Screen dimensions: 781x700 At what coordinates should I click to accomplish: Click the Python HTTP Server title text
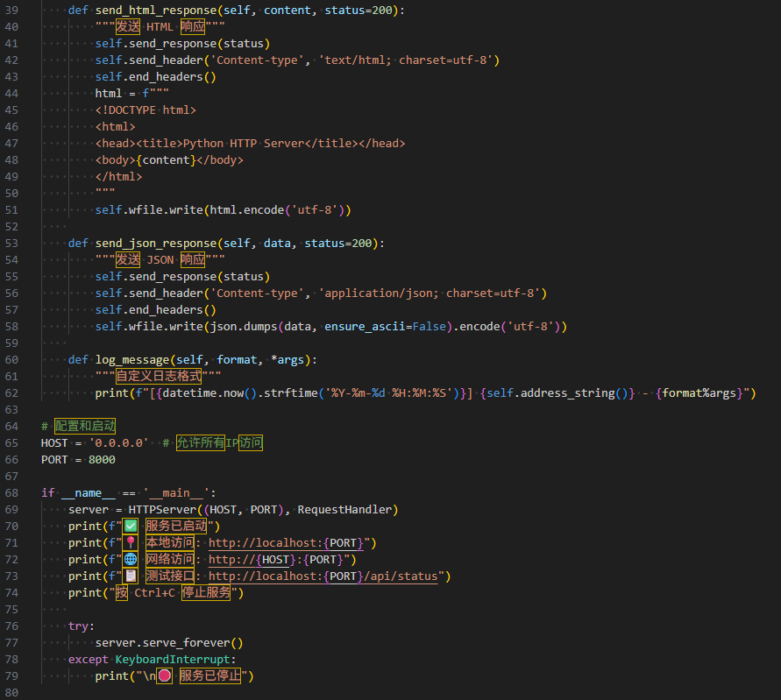244,144
